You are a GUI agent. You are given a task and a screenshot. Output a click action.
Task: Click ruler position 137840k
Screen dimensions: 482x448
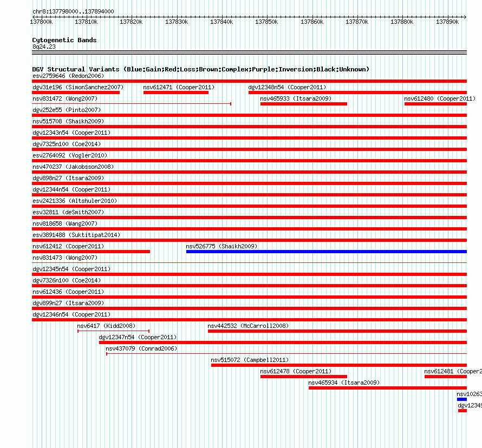(x=222, y=22)
